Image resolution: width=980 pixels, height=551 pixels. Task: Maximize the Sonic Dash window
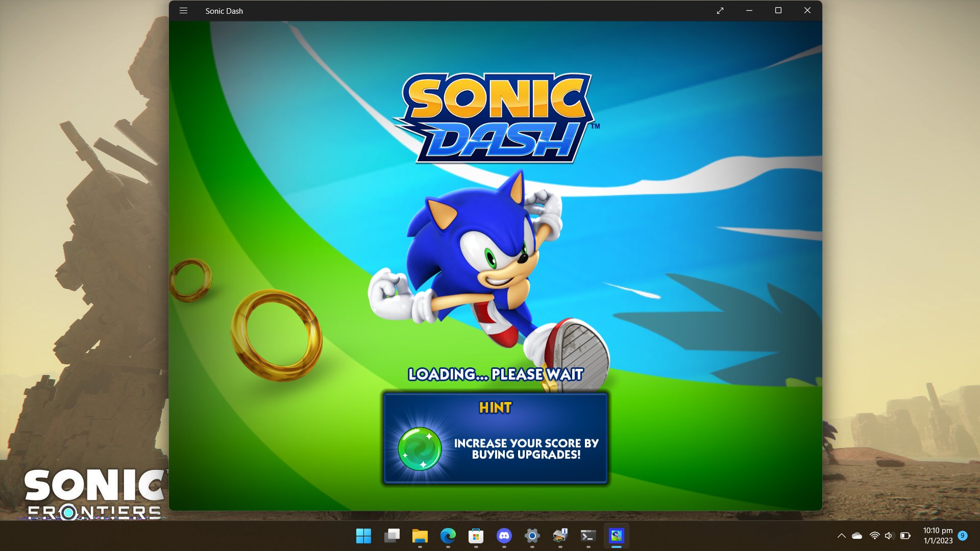pyautogui.click(x=778, y=11)
